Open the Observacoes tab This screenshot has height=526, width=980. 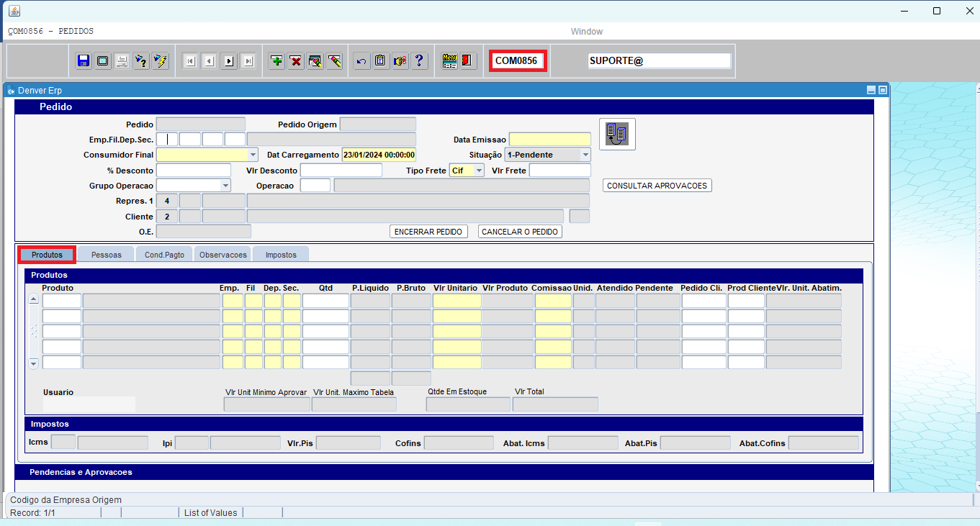[223, 255]
